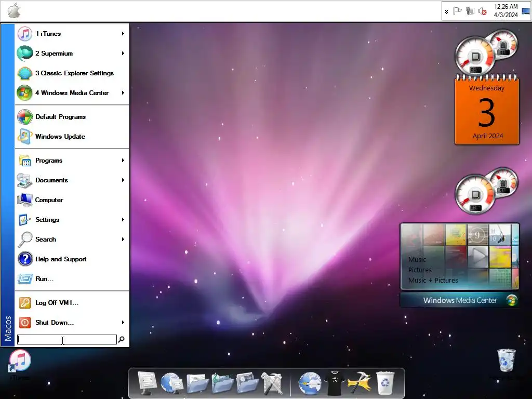Show hidden tray icons chevron
532x399 pixels.
(x=446, y=11)
